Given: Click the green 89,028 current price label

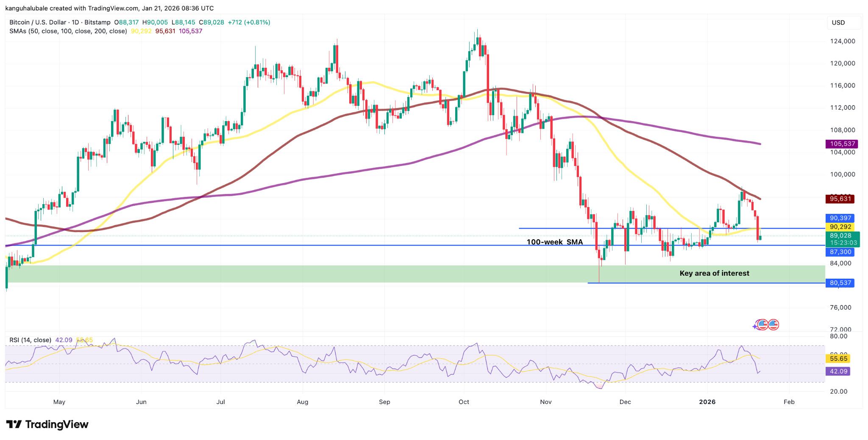Looking at the screenshot, I should 840,236.
